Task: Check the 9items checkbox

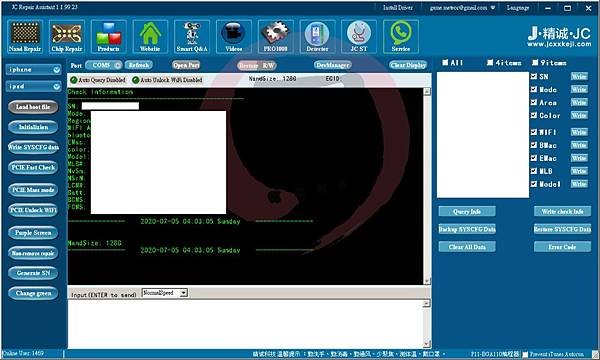Action: pos(535,62)
